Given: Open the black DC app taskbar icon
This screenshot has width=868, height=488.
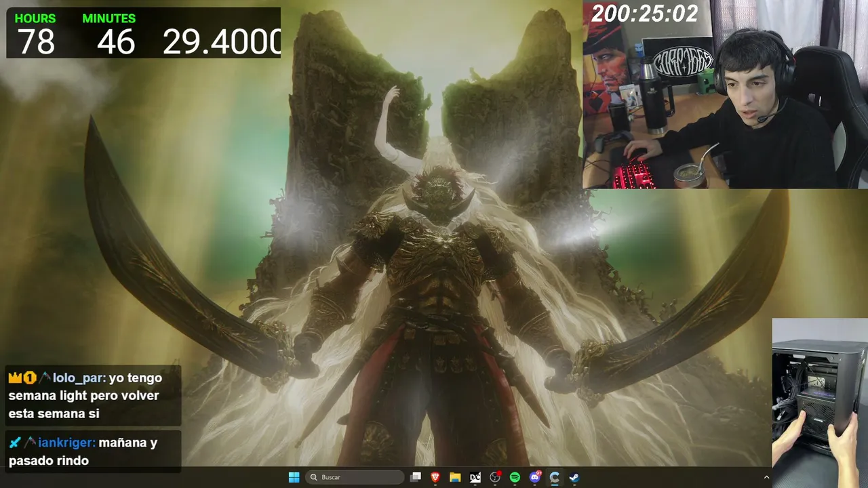Looking at the screenshot, I should tap(475, 477).
